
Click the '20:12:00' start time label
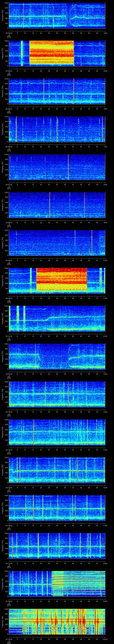(9, 374)
